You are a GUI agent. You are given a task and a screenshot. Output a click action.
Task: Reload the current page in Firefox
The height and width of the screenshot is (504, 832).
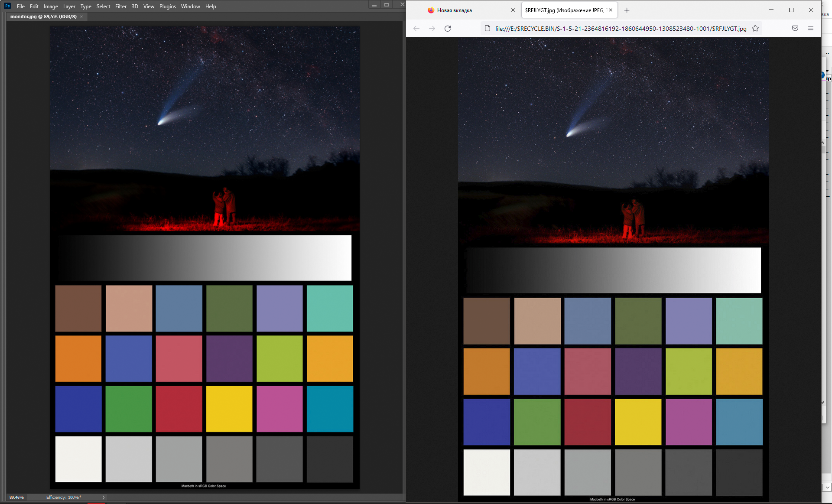(448, 28)
